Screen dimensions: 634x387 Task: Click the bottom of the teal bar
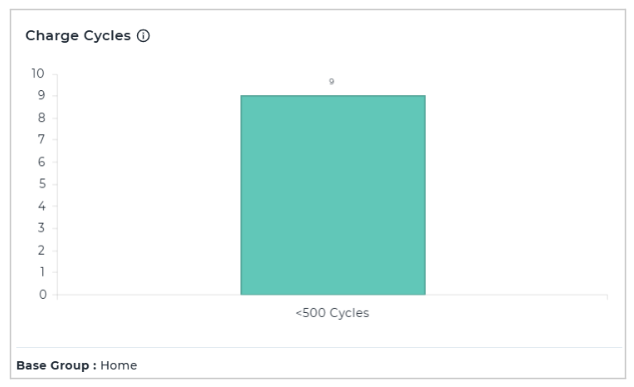[x=333, y=294]
